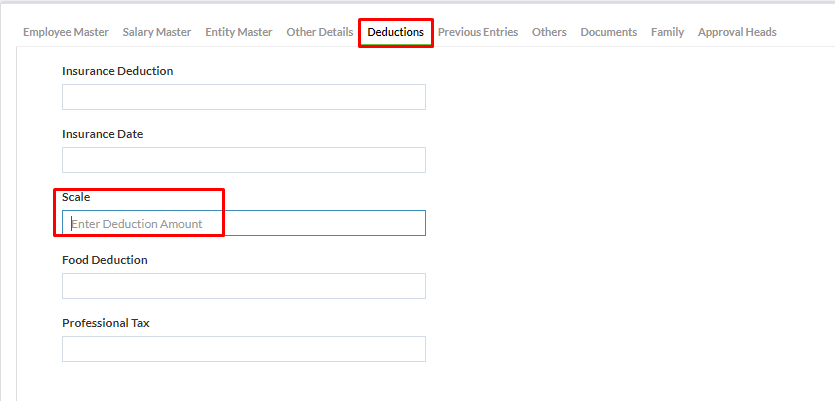This screenshot has width=835, height=401.
Task: Click the Professional Tax label
Action: [x=106, y=323]
